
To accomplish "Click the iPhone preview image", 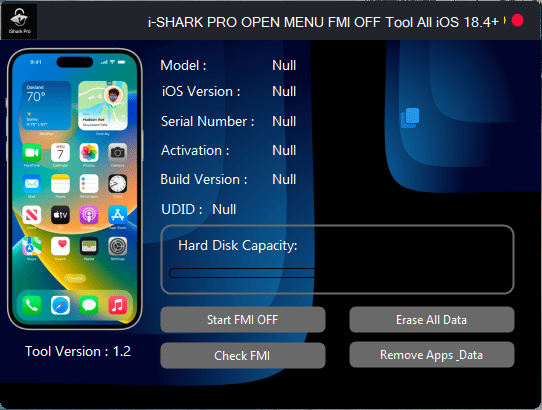I will [75, 189].
